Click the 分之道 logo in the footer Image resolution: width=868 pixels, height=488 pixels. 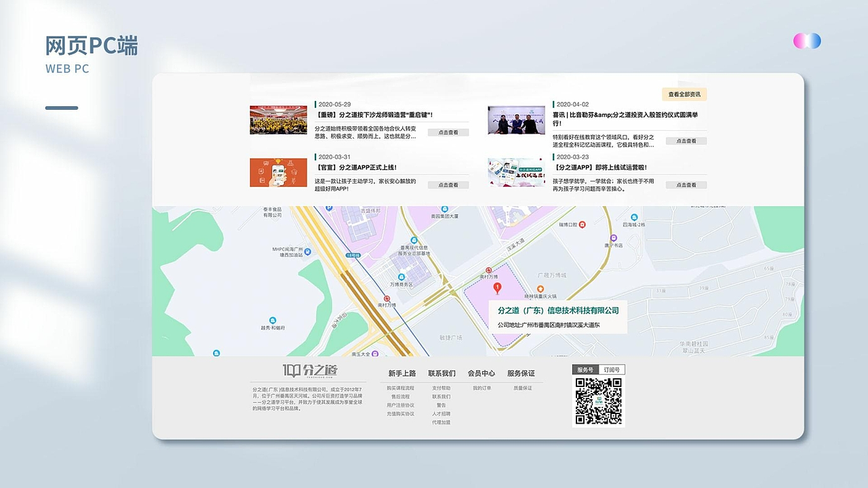[309, 371]
